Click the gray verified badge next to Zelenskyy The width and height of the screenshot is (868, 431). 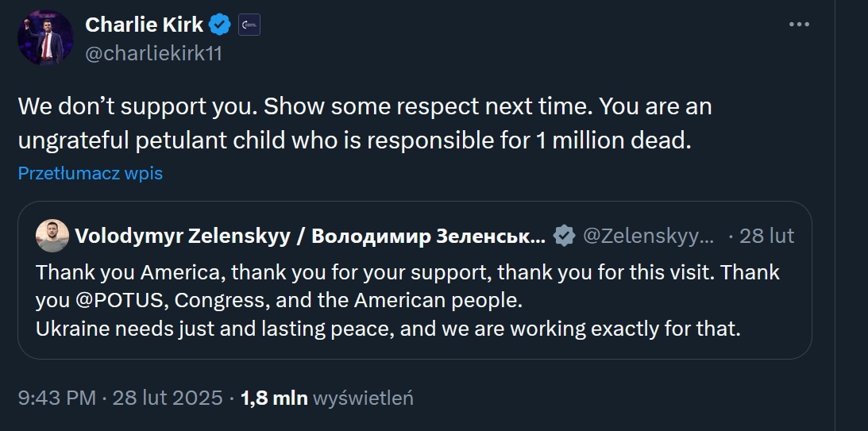click(x=565, y=236)
